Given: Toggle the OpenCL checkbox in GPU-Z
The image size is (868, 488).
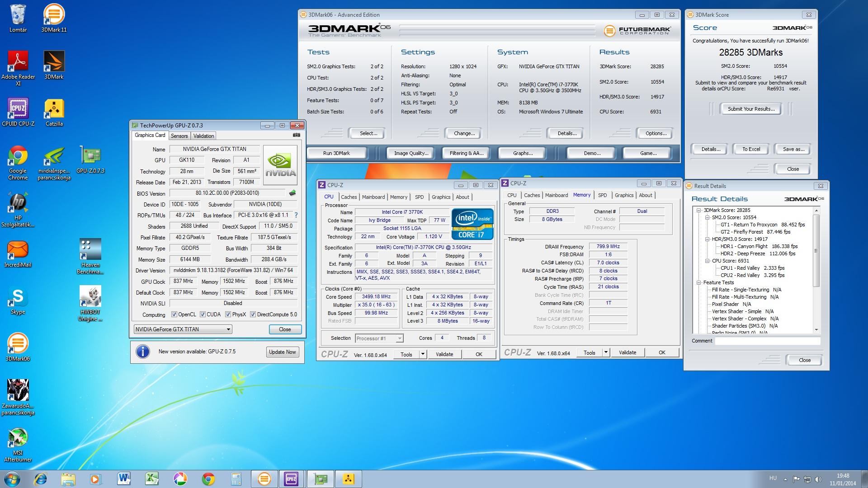Looking at the screenshot, I should (x=175, y=314).
